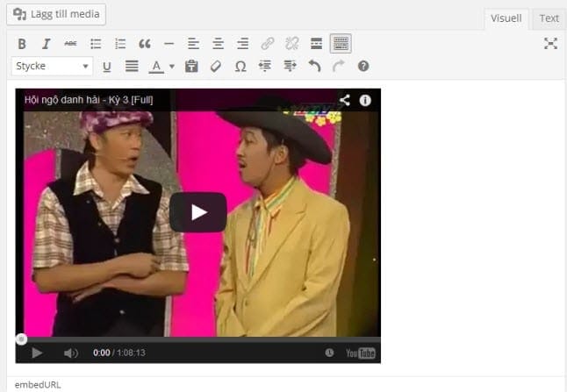Screen dimensions: 567x392
Task: Toggle underline formatting
Action: pyautogui.click(x=107, y=67)
